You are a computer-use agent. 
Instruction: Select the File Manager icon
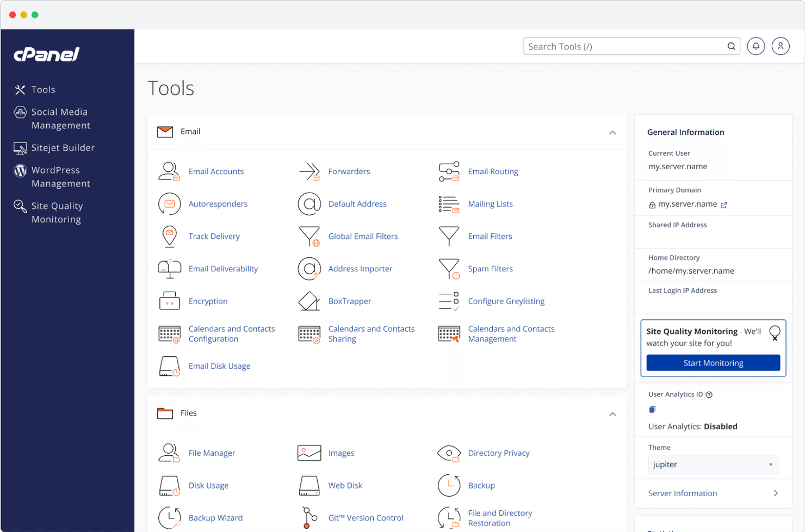click(169, 452)
